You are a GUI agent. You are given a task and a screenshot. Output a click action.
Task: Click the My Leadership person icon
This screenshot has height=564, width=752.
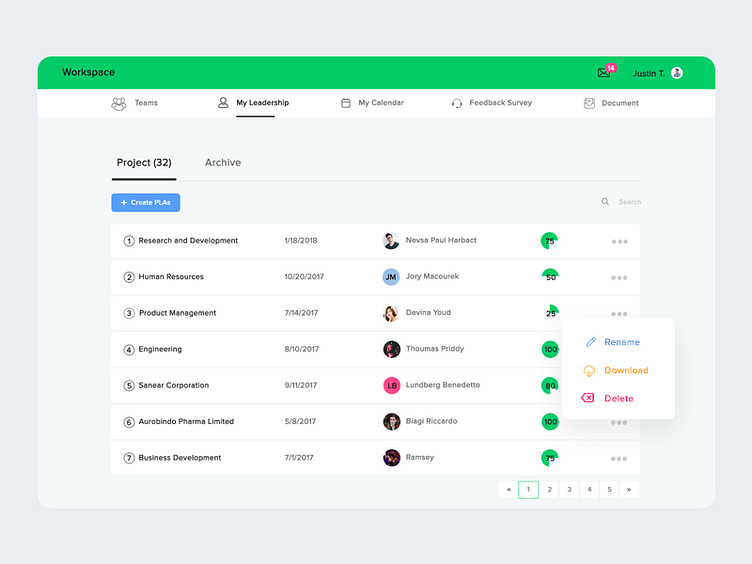[223, 103]
